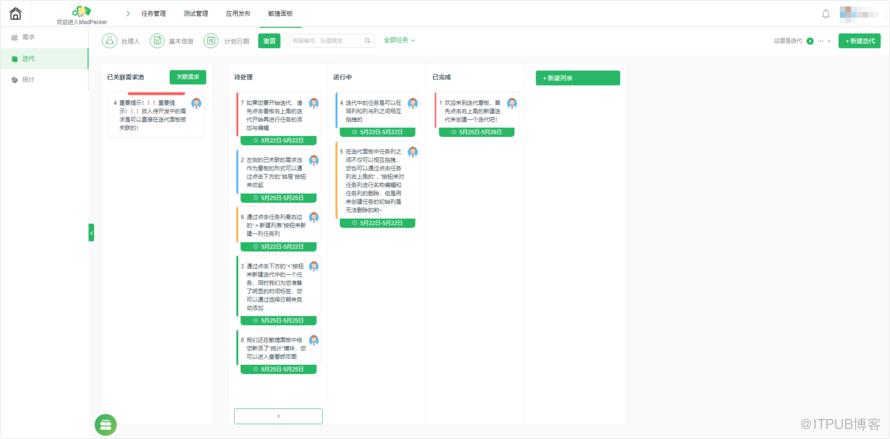Click the +新建列表 button
This screenshot has height=439, width=890.
[578, 78]
